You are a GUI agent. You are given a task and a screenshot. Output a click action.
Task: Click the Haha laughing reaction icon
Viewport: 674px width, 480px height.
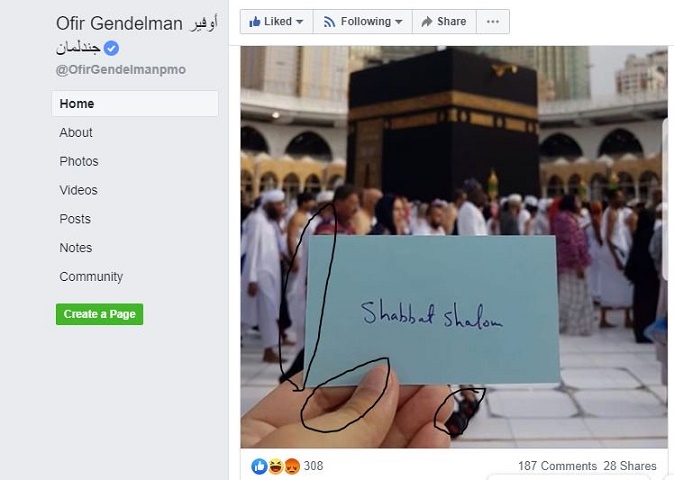coord(276,466)
